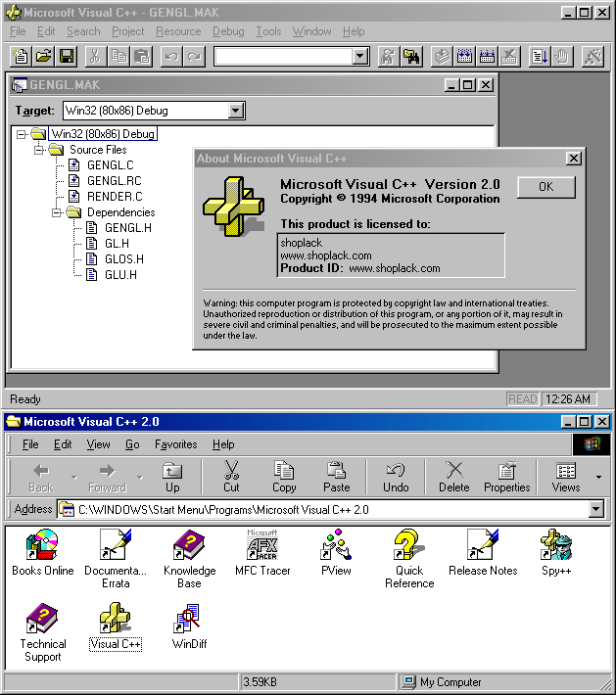616x695 pixels.
Task: Select GLU.H in Dependencies
Action: click(x=120, y=275)
